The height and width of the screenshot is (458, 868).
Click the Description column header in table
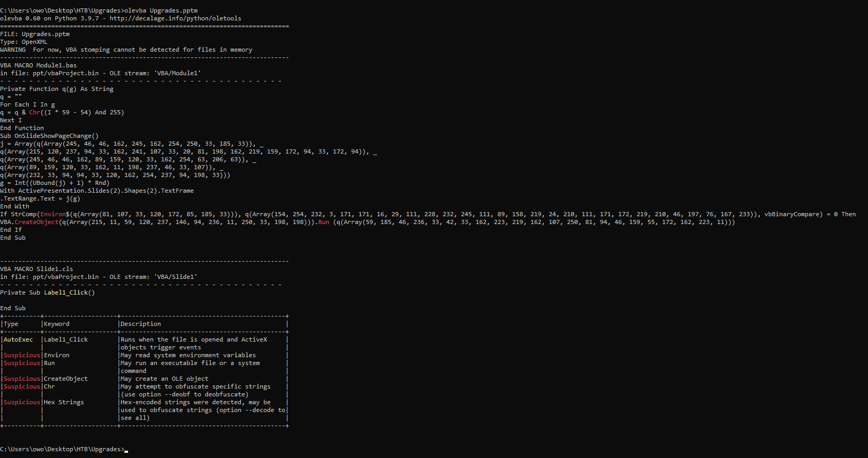141,324
